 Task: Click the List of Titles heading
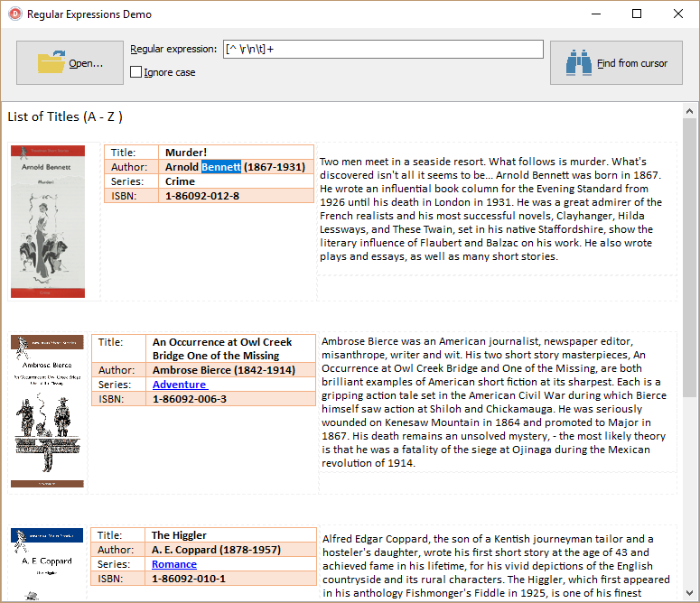(65, 116)
